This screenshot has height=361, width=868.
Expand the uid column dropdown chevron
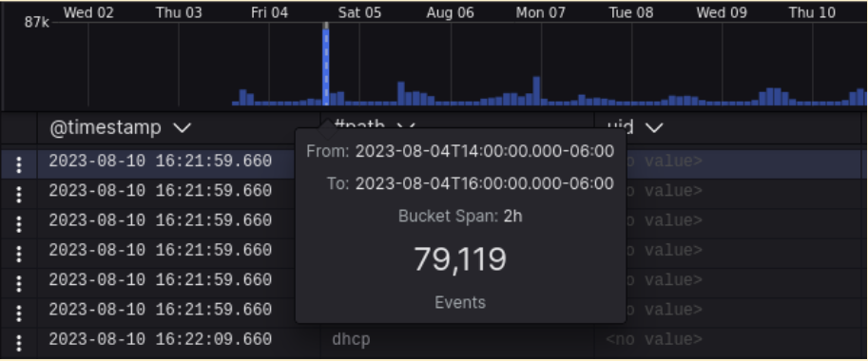(x=654, y=128)
